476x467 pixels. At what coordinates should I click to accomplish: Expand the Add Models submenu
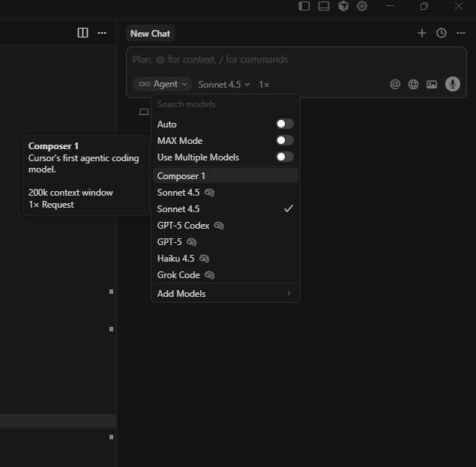226,294
